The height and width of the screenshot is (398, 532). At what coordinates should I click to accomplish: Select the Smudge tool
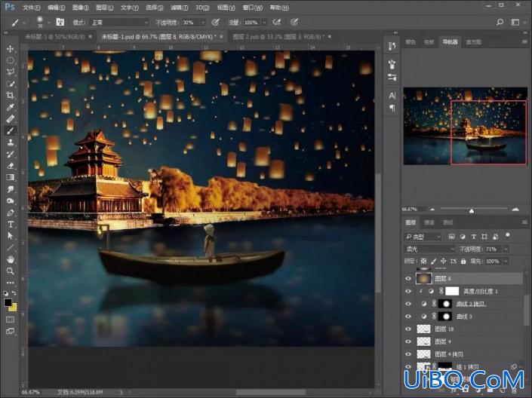pos(10,189)
